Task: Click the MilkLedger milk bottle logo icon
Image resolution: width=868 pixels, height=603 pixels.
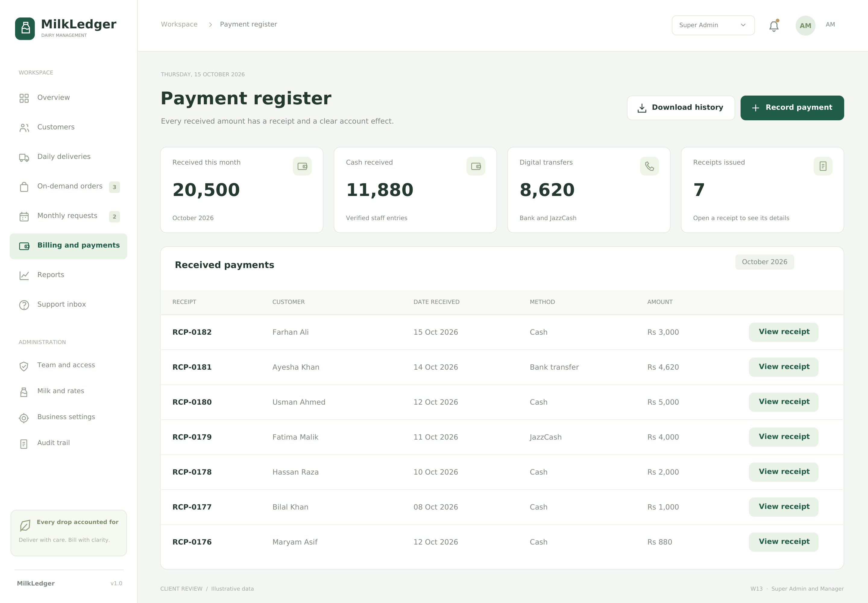Action: point(25,28)
